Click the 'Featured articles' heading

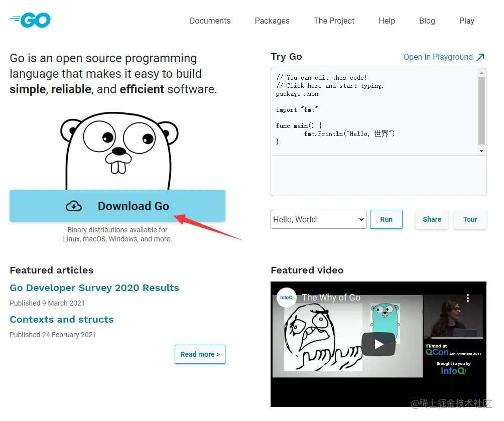tap(51, 270)
